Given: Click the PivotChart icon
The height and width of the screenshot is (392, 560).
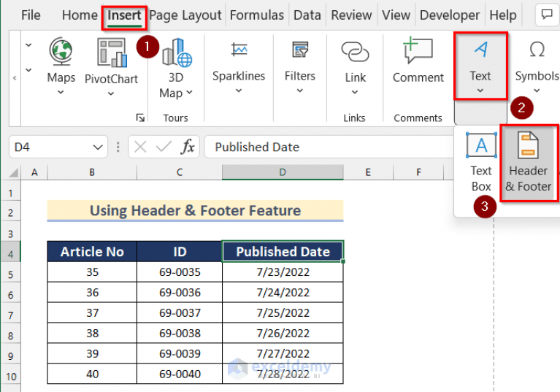Looking at the screenshot, I should [x=112, y=53].
